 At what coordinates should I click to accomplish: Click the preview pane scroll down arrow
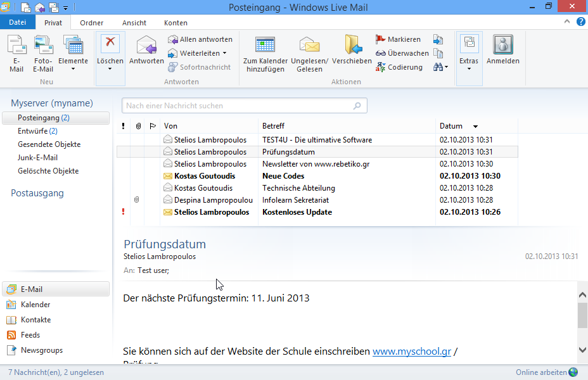click(x=582, y=350)
